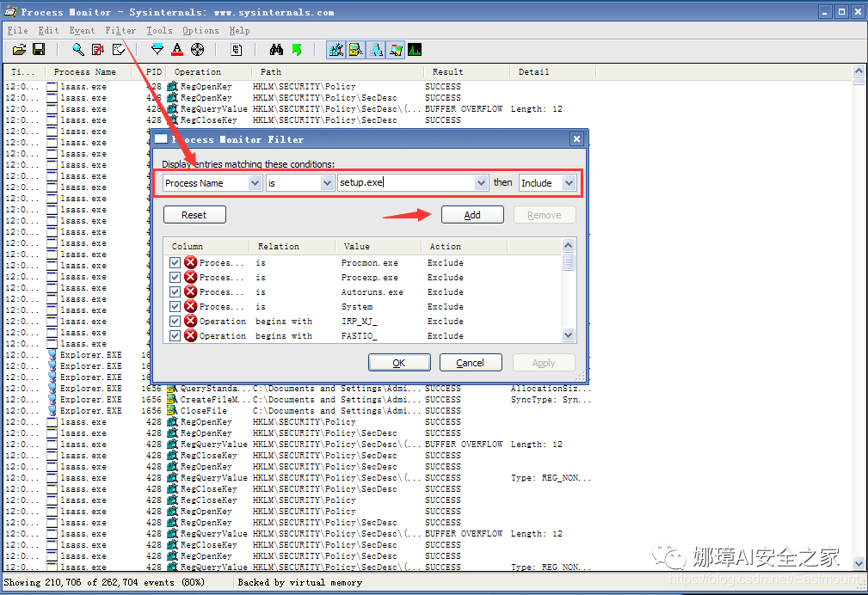Click main event list scrollbar down arrow

click(859, 563)
